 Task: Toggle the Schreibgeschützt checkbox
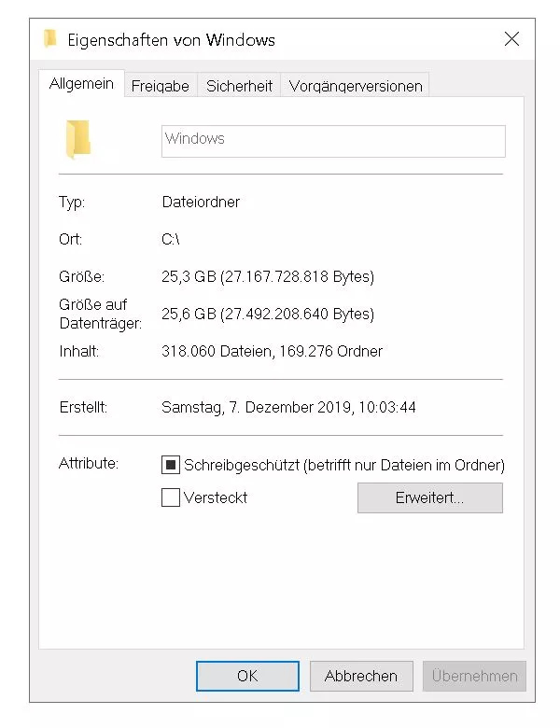[x=171, y=465]
